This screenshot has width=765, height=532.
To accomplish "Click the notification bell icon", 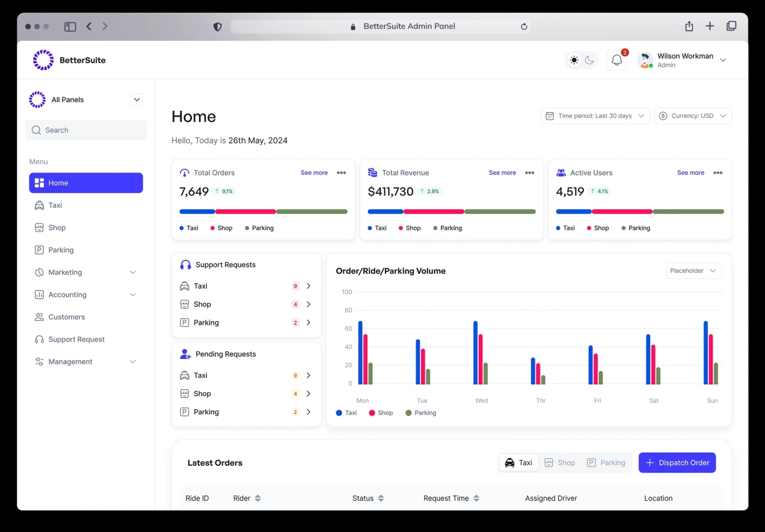I will click(x=617, y=60).
